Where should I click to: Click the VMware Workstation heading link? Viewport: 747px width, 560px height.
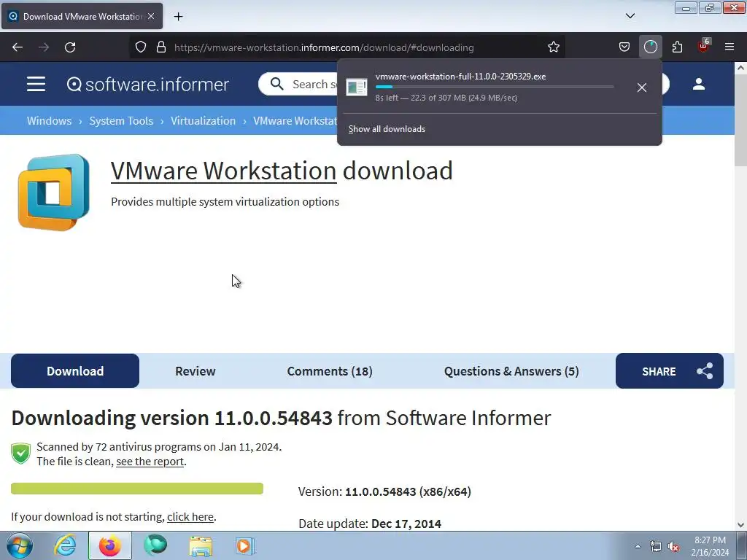point(223,171)
